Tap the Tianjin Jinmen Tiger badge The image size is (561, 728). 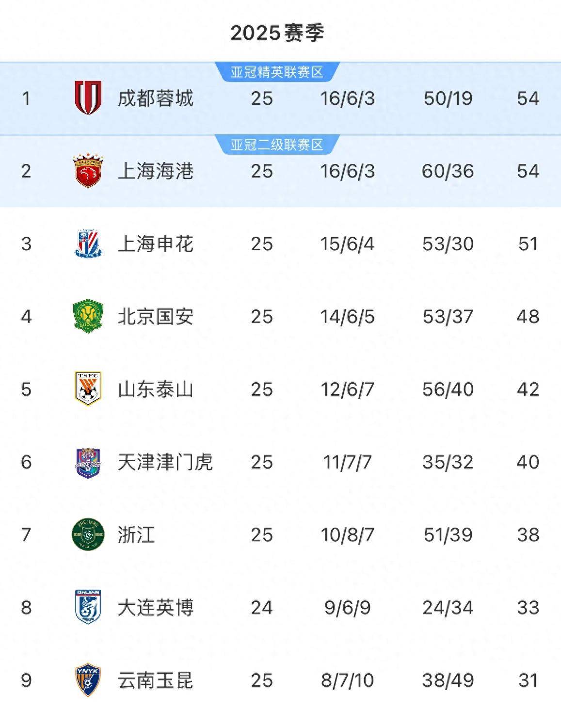click(x=88, y=462)
